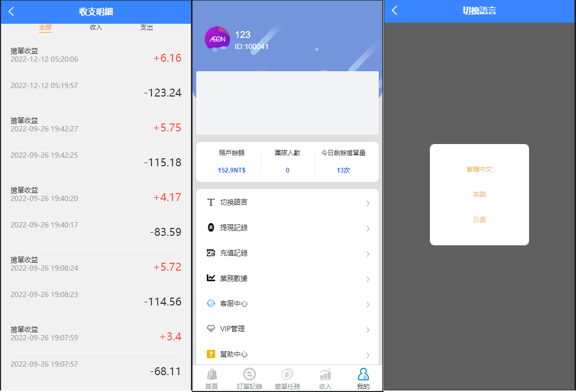Expand the 幫助中心 row chevron
The width and height of the screenshot is (576, 392).
[368, 355]
